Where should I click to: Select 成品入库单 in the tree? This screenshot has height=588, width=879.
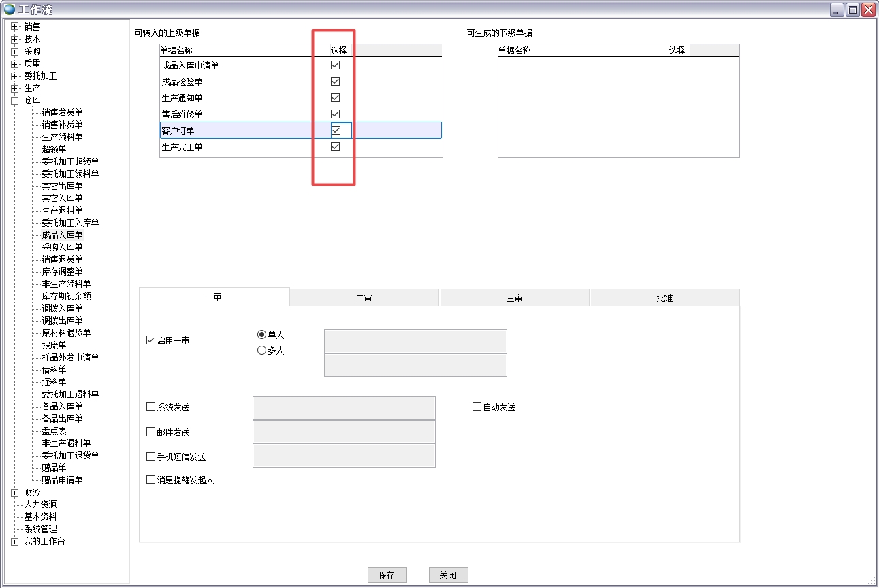click(x=62, y=235)
